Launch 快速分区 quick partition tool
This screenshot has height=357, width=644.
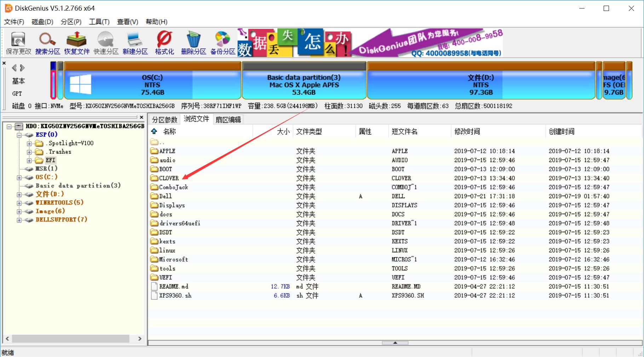pos(105,42)
